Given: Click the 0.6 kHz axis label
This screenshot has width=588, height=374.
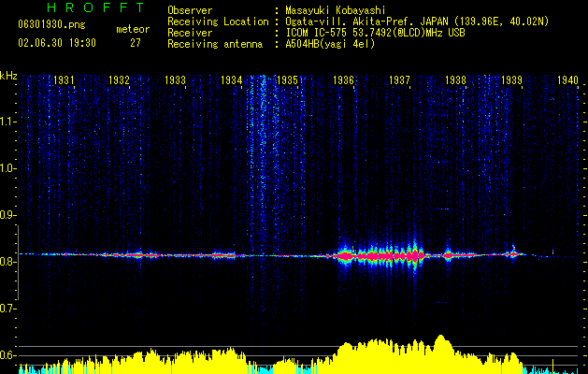Looking at the screenshot, I should pos(8,355).
